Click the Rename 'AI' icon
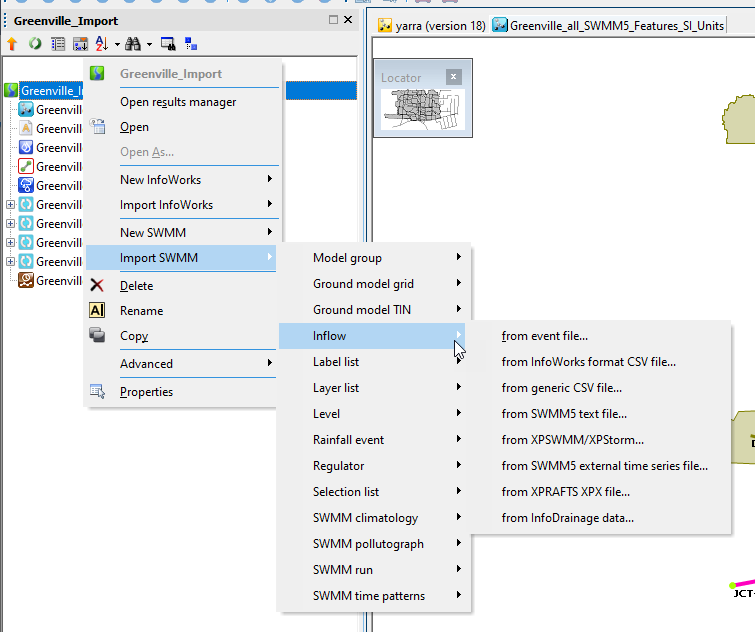The width and height of the screenshot is (755, 632). coord(97,310)
